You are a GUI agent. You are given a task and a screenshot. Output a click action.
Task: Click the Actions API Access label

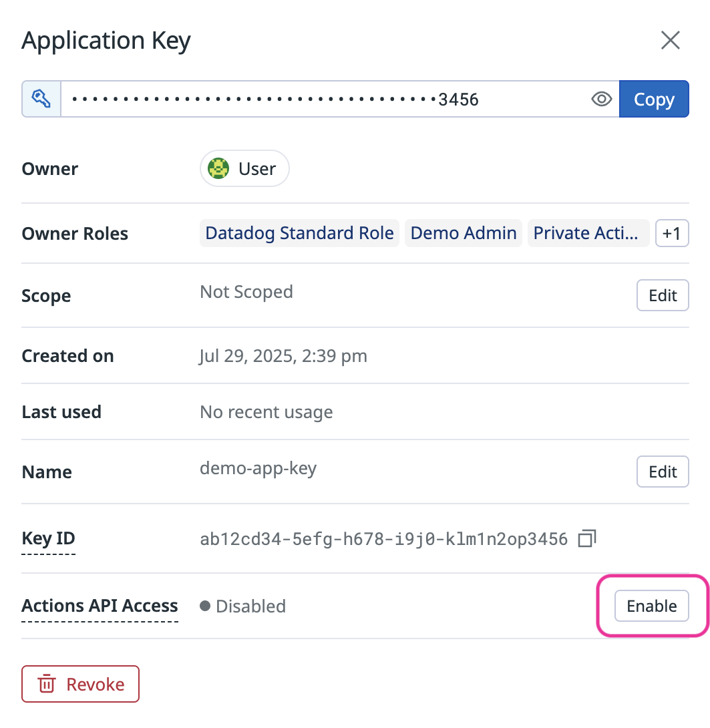[100, 606]
